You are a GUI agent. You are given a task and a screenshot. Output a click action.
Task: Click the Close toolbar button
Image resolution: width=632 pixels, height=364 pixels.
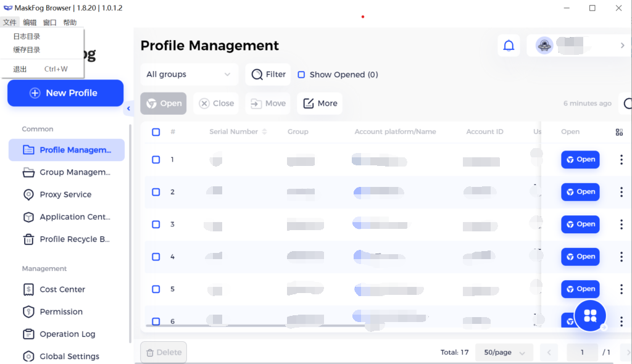coord(216,104)
